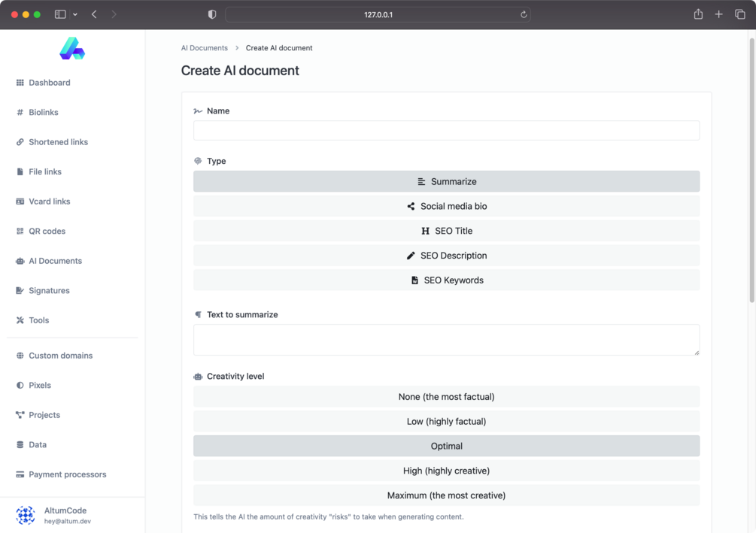Click the Projects diagram icon
Image resolution: width=756 pixels, height=533 pixels.
point(20,415)
